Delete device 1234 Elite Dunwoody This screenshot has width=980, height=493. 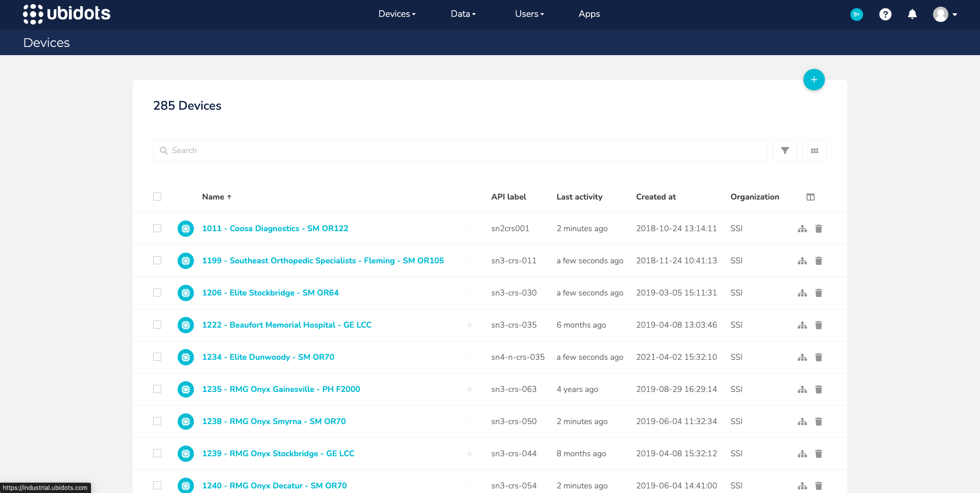(x=819, y=357)
